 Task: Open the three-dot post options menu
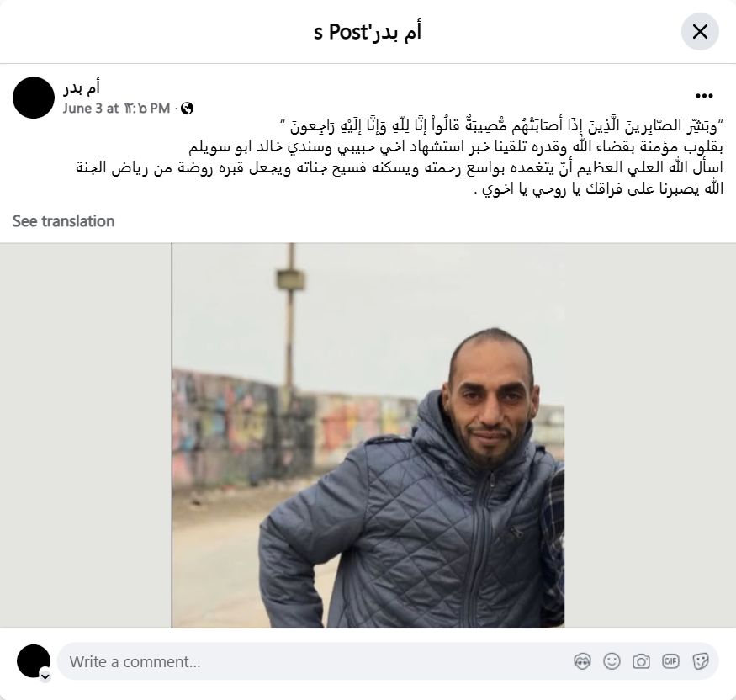click(x=704, y=96)
